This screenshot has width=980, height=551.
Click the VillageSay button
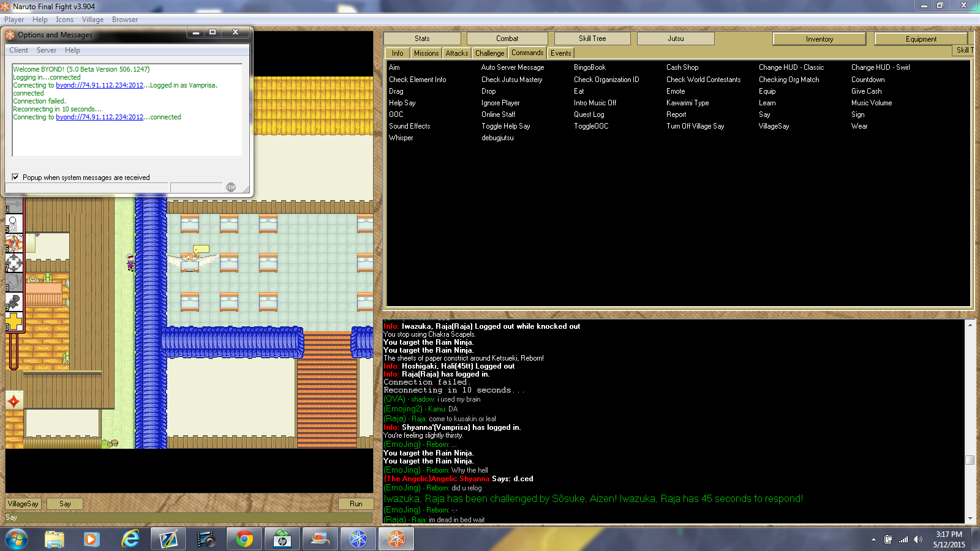point(23,504)
